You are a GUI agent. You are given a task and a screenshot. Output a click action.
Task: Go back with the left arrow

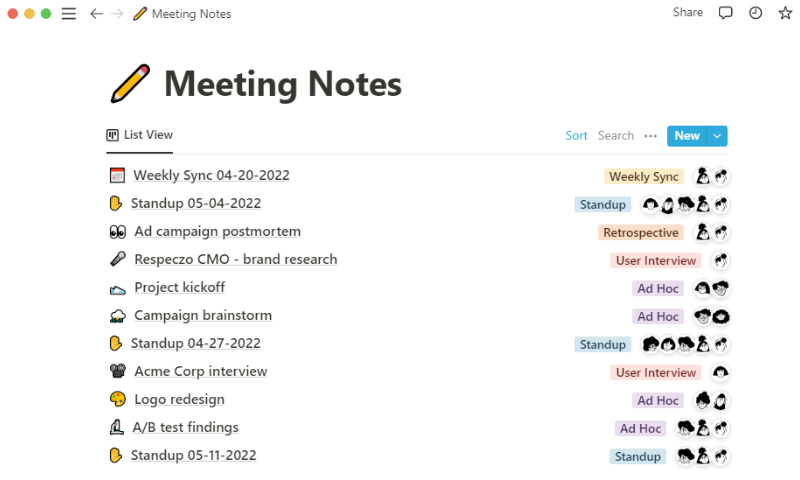coord(96,14)
